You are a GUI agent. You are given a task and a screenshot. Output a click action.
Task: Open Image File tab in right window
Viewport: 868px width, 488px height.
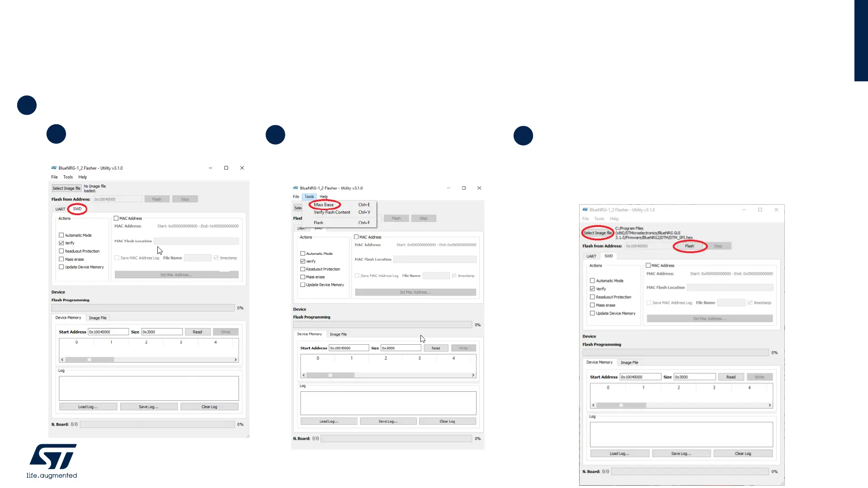pos(629,362)
